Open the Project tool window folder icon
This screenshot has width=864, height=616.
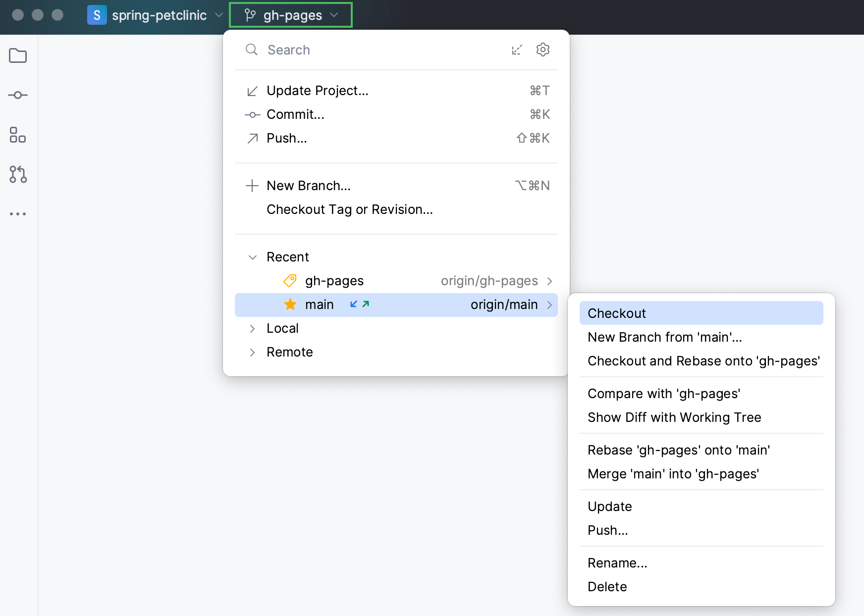[18, 55]
